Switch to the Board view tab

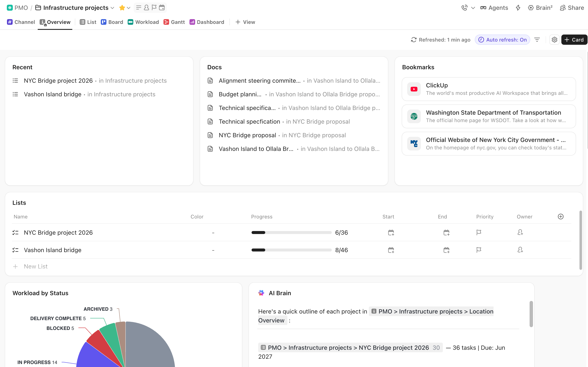112,22
